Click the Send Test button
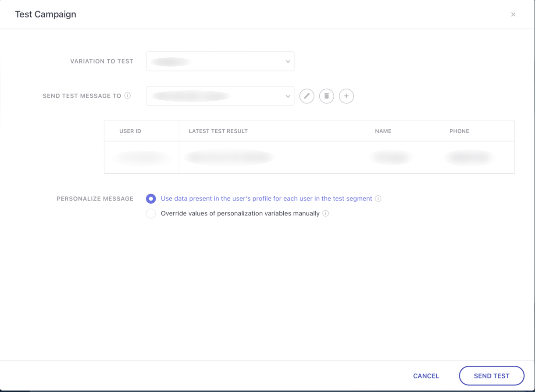535x392 pixels. point(492,376)
